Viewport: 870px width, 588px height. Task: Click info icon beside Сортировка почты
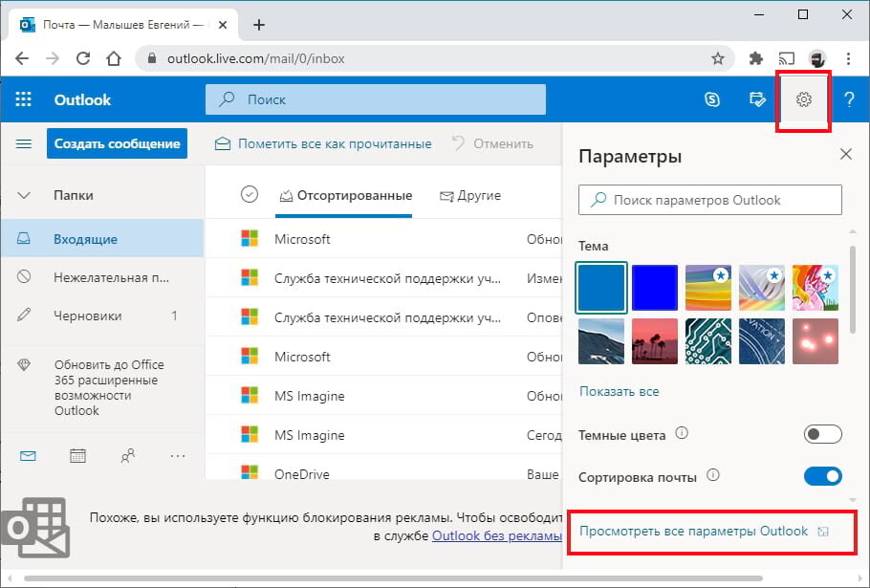point(713,475)
